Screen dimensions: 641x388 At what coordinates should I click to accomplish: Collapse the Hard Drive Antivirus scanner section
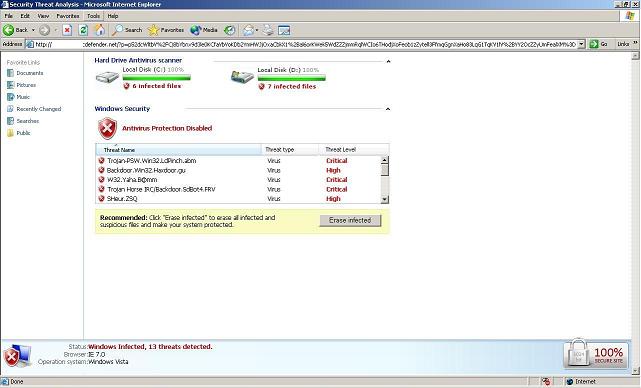[x=388, y=61]
